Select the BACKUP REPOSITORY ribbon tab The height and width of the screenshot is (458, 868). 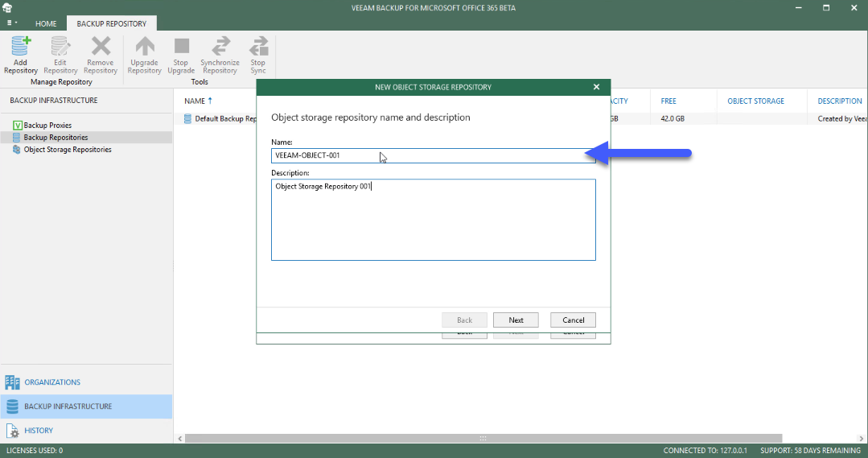pos(112,24)
